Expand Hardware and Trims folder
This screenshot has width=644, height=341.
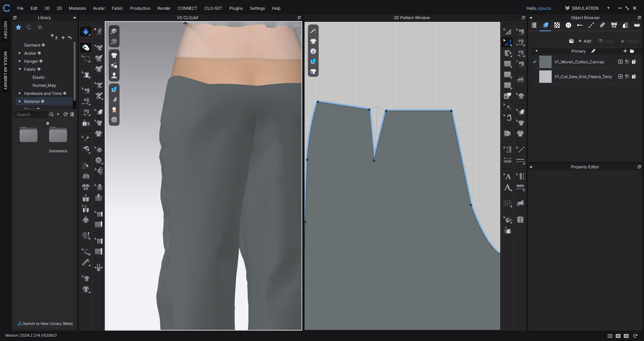coord(20,94)
